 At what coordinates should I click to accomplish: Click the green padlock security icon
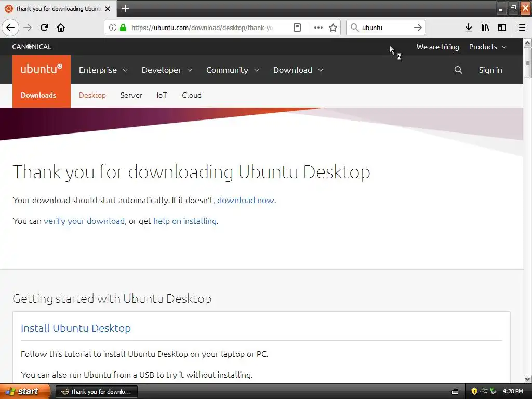point(123,28)
